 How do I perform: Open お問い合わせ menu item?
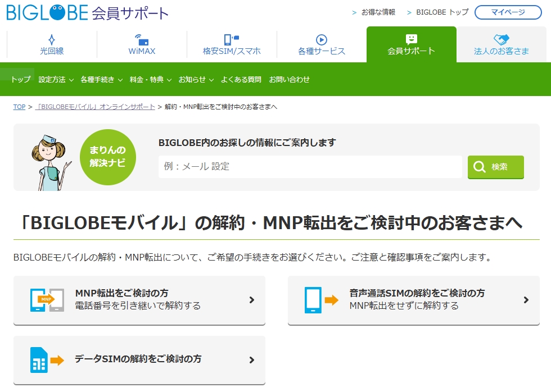click(289, 80)
